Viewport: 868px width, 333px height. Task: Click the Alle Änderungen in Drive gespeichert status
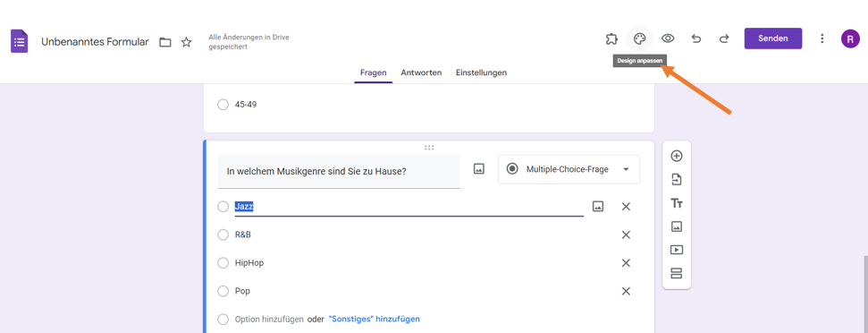coord(249,42)
